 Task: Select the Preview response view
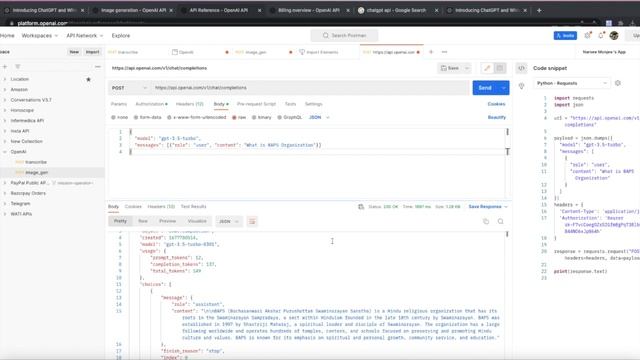167,221
